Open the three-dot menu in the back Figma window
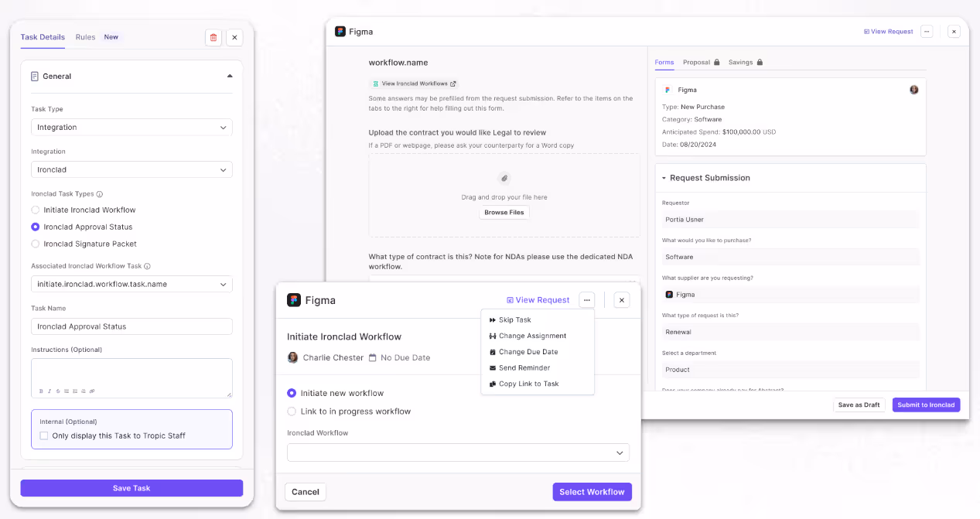This screenshot has width=980, height=519. pos(927,32)
